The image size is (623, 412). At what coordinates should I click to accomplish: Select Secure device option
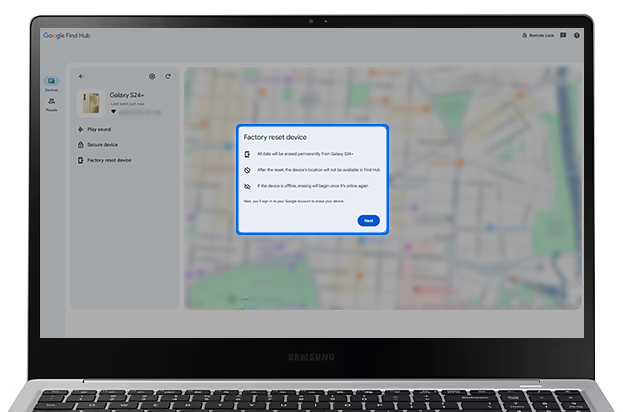point(101,145)
